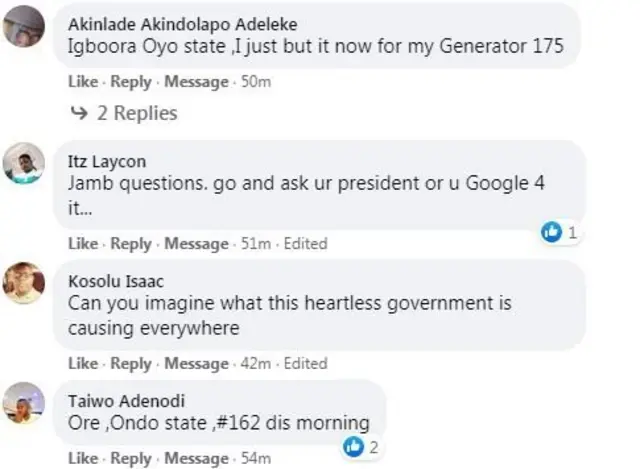The width and height of the screenshot is (640, 469).
Task: Open Kosolu Isaac's profile picture
Action: 23,283
